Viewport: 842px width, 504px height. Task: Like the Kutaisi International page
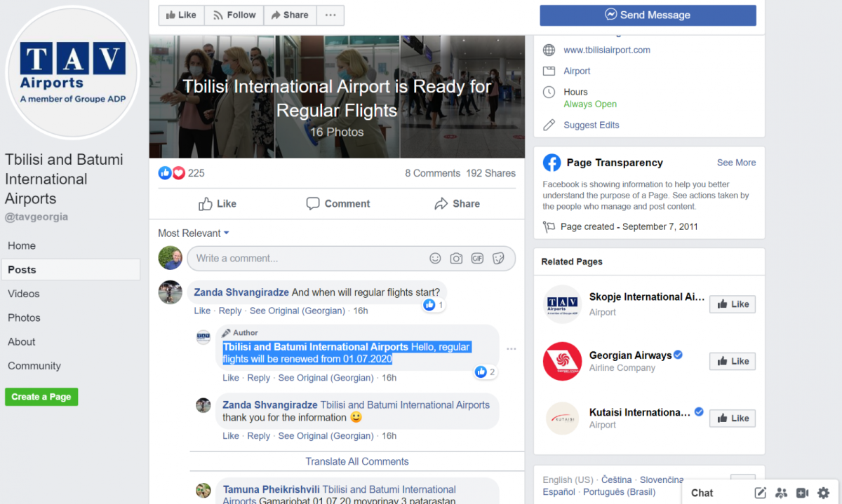click(x=732, y=418)
